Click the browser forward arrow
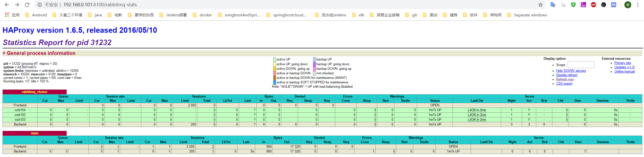This screenshot has height=157, width=644. pyautogui.click(x=17, y=5)
